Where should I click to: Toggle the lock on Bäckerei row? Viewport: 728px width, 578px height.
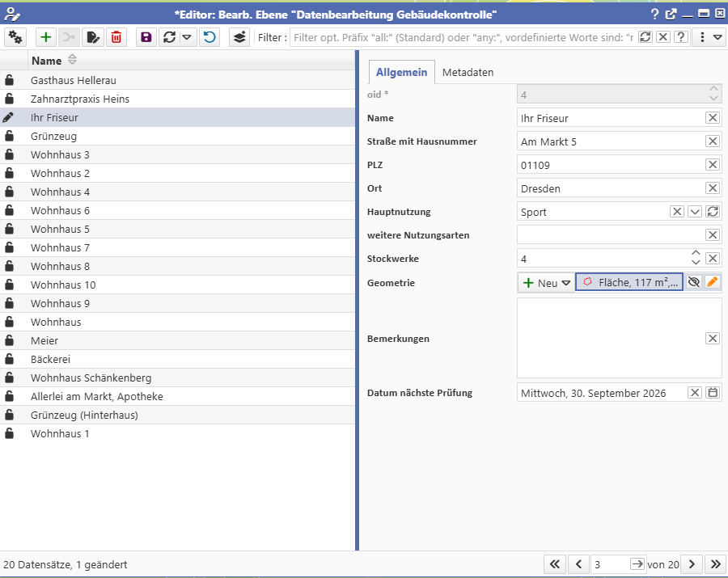9,359
